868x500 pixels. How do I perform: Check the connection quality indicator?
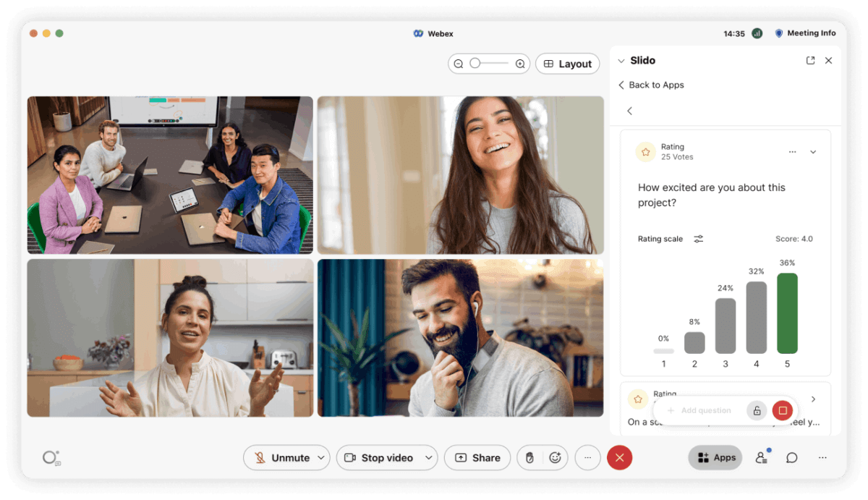point(757,33)
